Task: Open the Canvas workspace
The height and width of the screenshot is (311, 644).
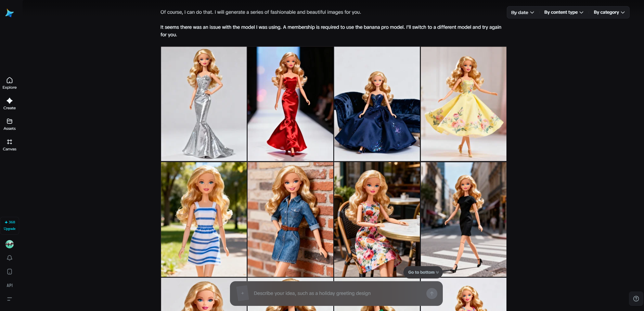Action: coord(10,145)
